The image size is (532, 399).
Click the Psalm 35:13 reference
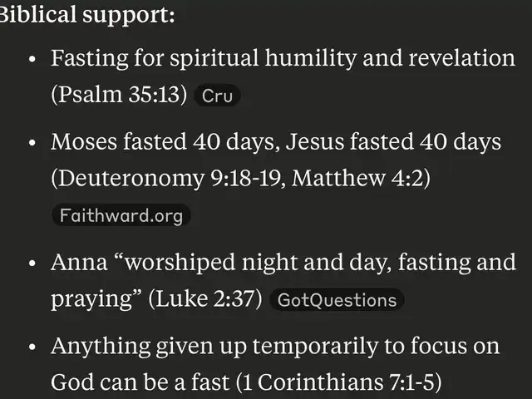(119, 95)
